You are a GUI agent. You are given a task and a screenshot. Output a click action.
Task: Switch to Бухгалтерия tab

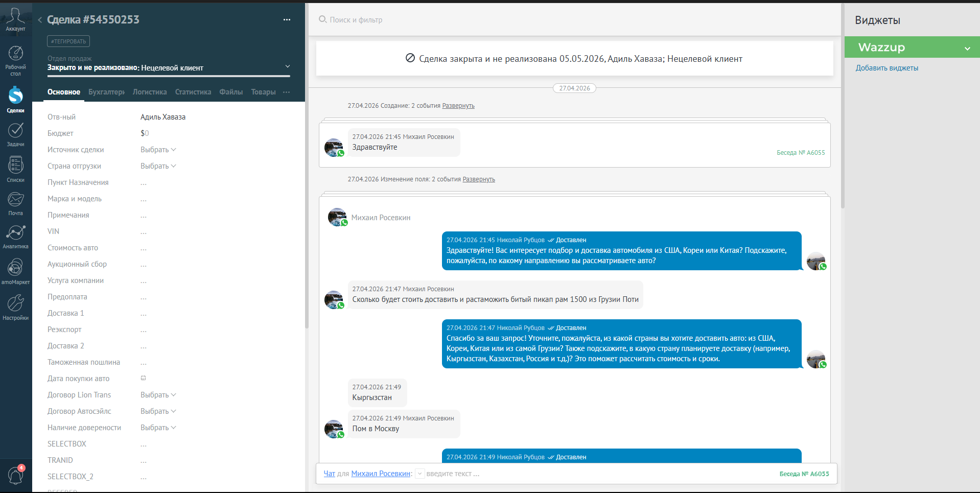coord(106,92)
